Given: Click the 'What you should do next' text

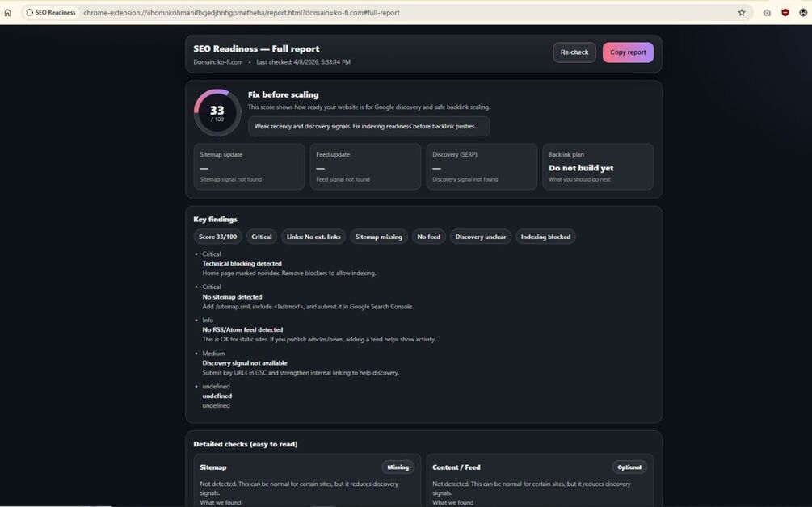Looking at the screenshot, I should pyautogui.click(x=579, y=179).
